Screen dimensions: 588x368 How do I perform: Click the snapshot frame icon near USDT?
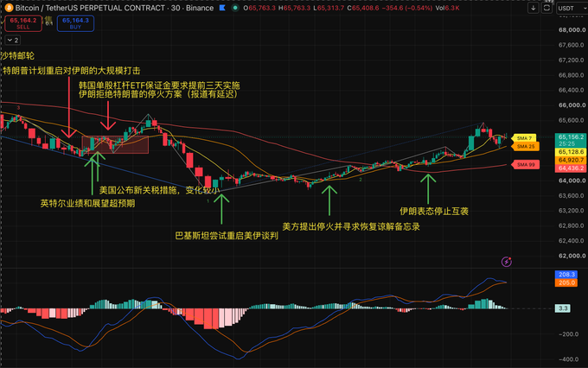click(x=546, y=8)
